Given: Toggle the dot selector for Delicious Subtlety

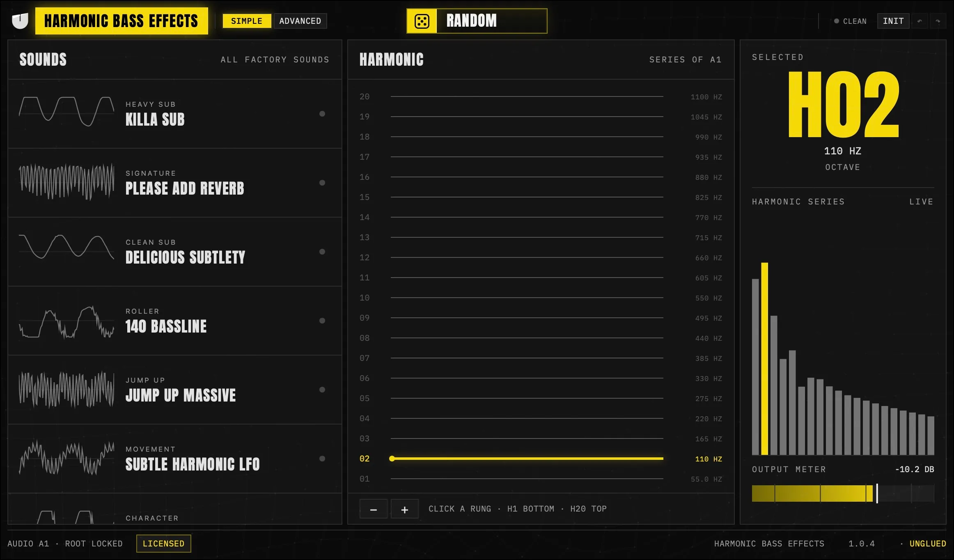Looking at the screenshot, I should 322,252.
